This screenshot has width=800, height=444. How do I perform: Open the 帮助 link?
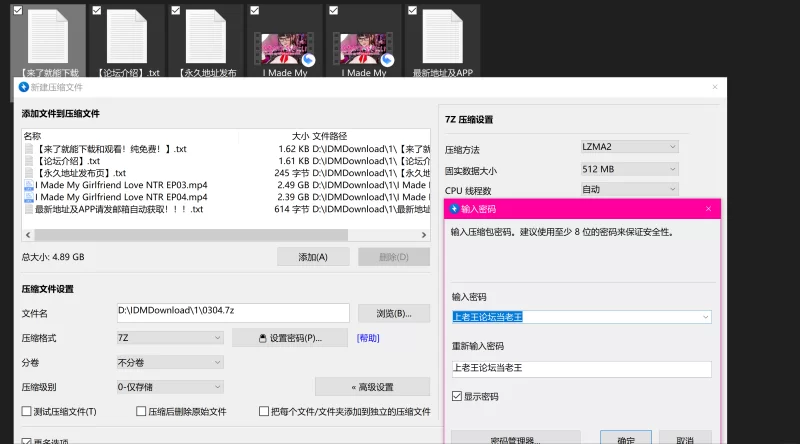368,338
